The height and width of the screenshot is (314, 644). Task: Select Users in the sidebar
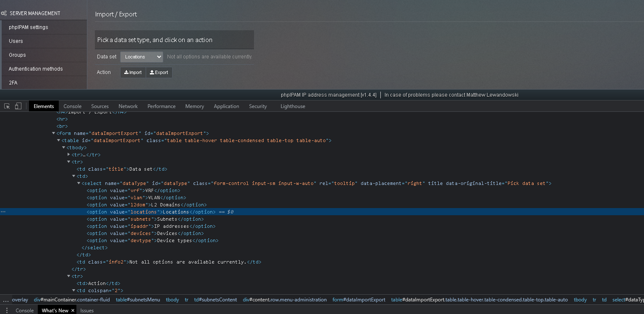[x=16, y=41]
